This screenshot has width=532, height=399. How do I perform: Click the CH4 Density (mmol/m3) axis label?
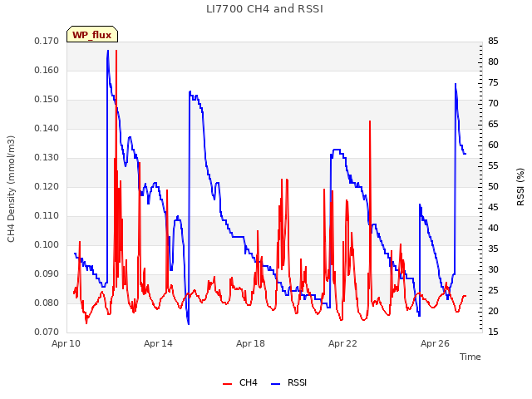[11, 189]
